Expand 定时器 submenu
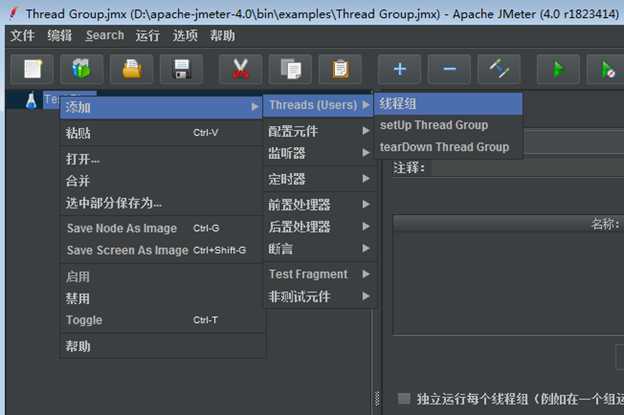Image resolution: width=624 pixels, height=415 pixels. [319, 179]
